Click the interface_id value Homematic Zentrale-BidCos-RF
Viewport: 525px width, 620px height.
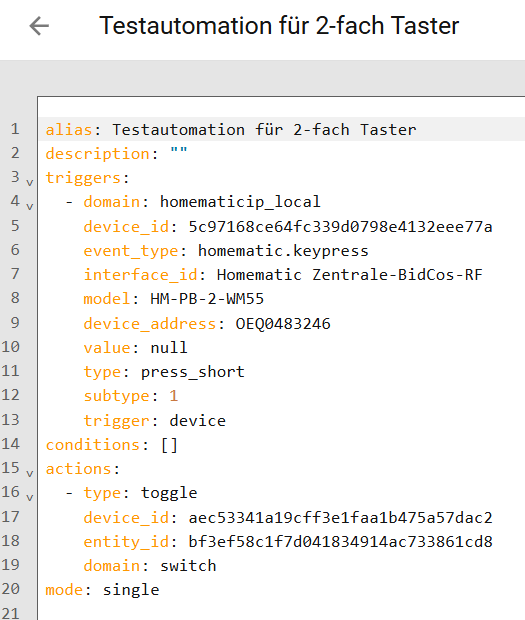(350, 275)
